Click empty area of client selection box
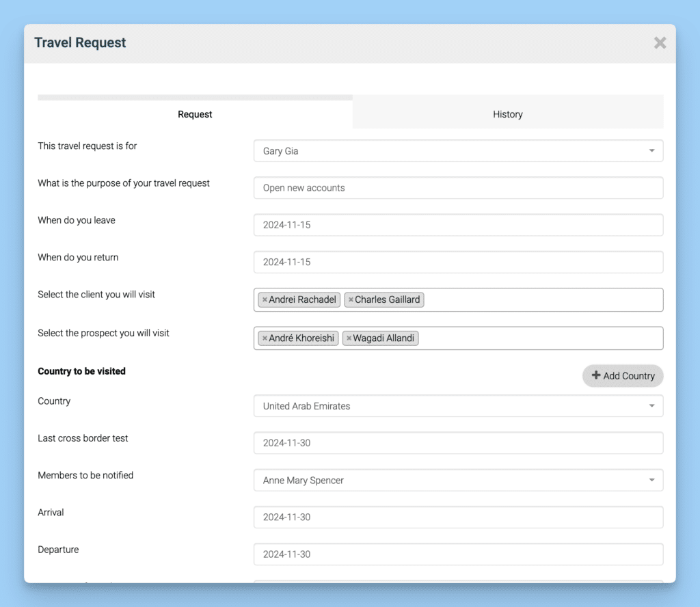The width and height of the screenshot is (700, 607). click(x=542, y=299)
